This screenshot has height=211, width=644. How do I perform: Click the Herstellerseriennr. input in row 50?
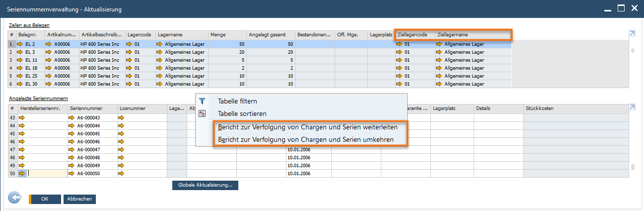[47, 174]
